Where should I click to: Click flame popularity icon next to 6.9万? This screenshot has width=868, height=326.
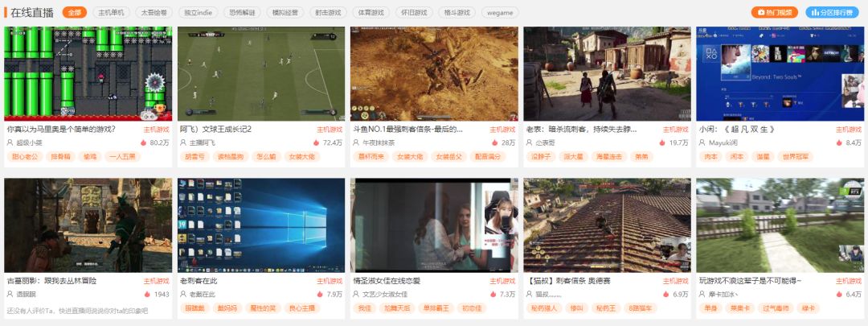(x=666, y=295)
